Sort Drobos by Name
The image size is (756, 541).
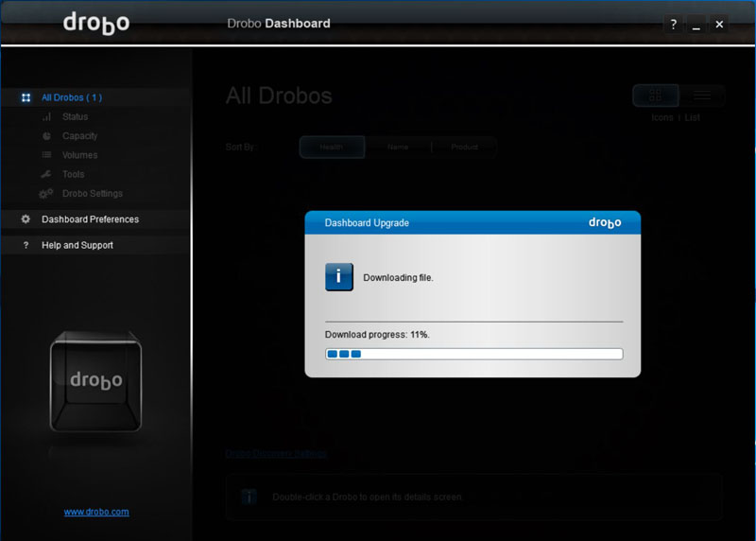(398, 148)
